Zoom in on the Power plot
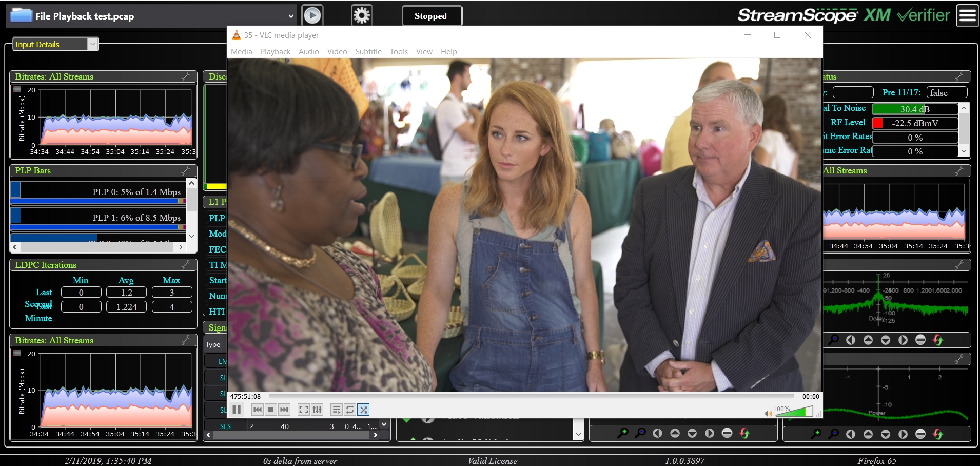This screenshot has width=980, height=466. [816, 434]
